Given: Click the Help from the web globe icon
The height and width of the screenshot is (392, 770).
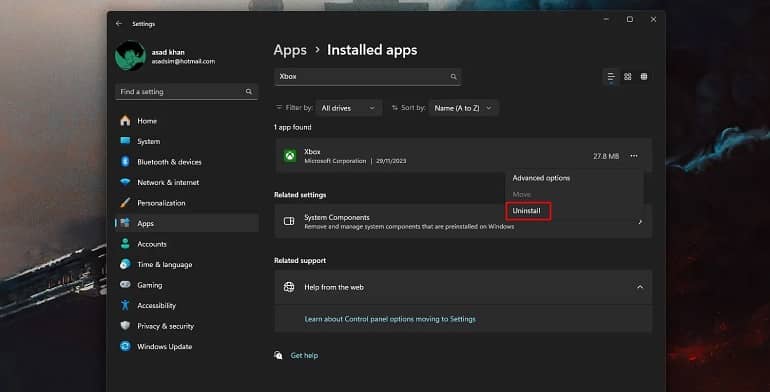Looking at the screenshot, I should pos(289,287).
